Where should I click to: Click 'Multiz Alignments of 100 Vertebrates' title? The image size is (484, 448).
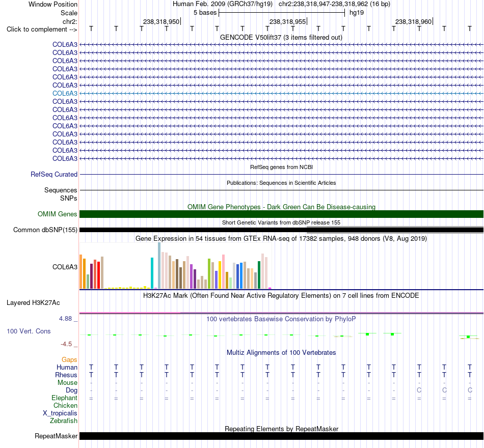[281, 353]
